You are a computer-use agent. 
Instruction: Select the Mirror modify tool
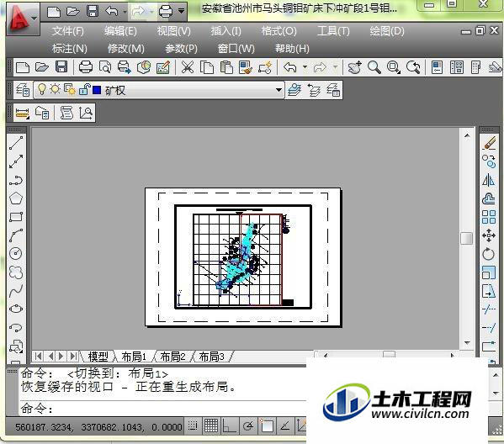coord(489,180)
